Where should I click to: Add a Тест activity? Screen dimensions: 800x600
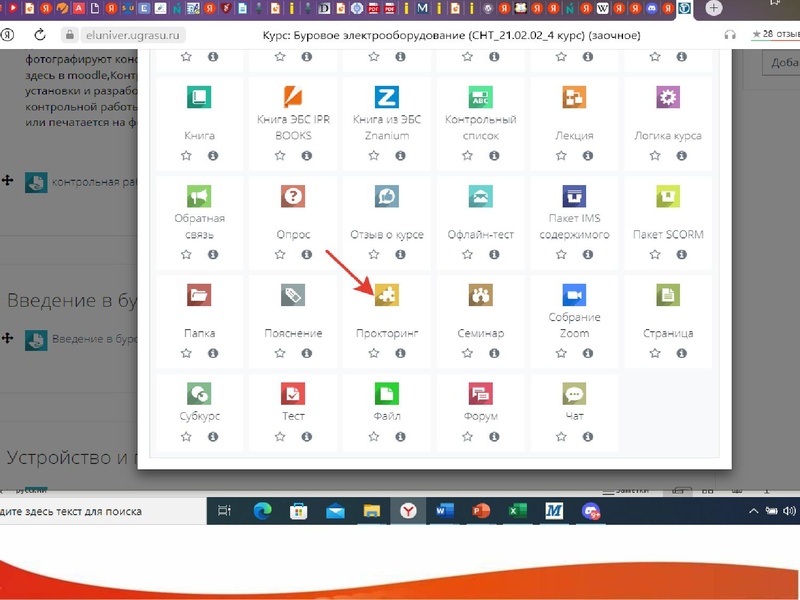point(292,393)
